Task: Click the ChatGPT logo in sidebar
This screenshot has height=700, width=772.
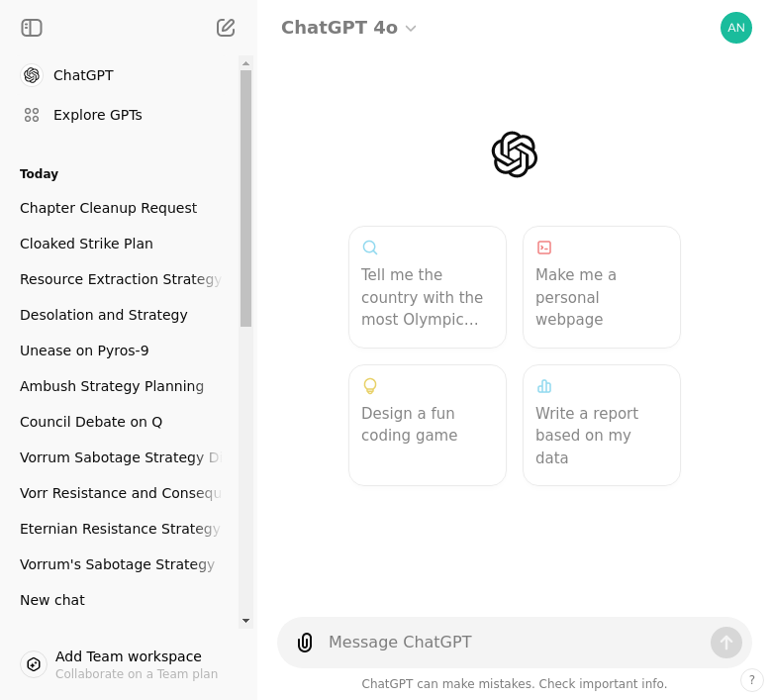Action: tap(32, 75)
